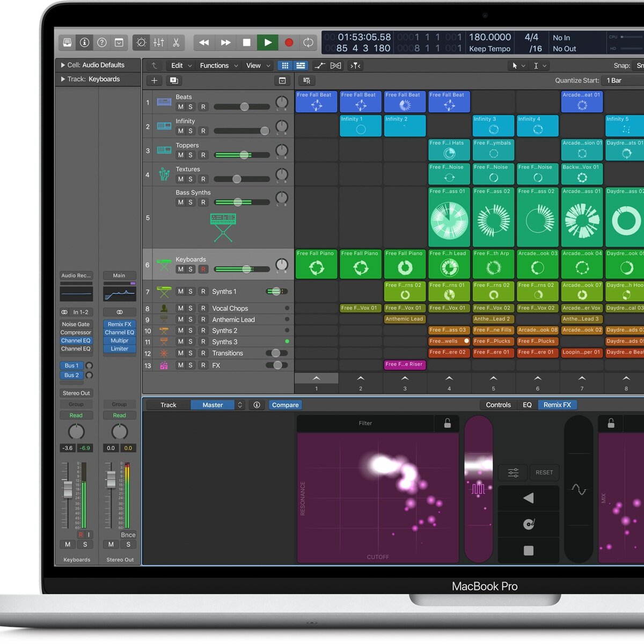Click the RESET button in Remix FX
644x644 pixels.
[544, 473]
